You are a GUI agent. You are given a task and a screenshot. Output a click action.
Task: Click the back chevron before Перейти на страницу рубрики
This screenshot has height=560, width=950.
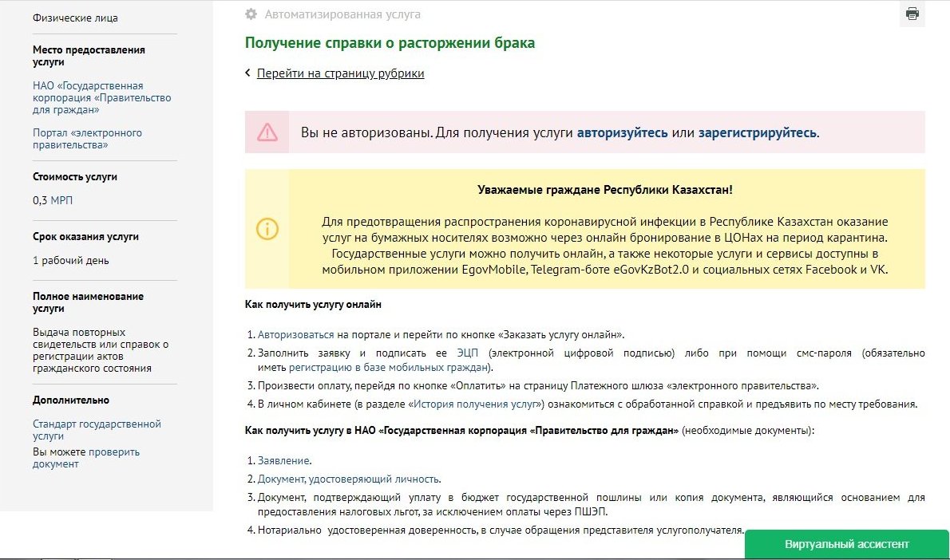[248, 73]
